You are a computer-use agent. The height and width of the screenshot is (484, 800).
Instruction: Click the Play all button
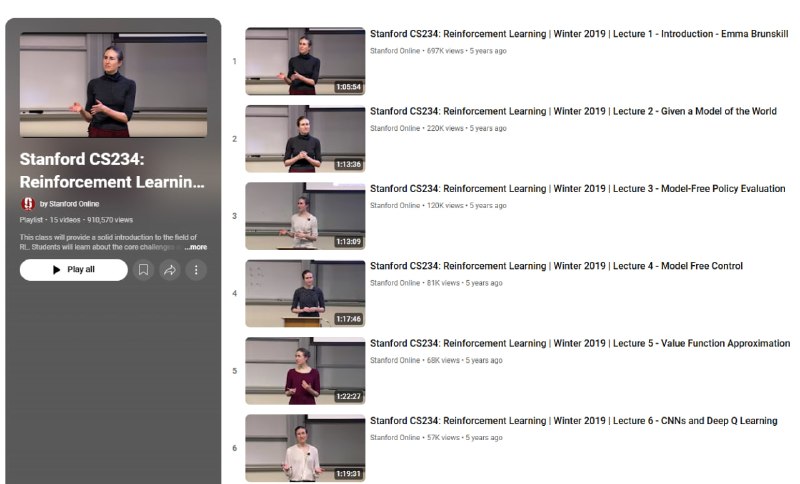coord(73,270)
